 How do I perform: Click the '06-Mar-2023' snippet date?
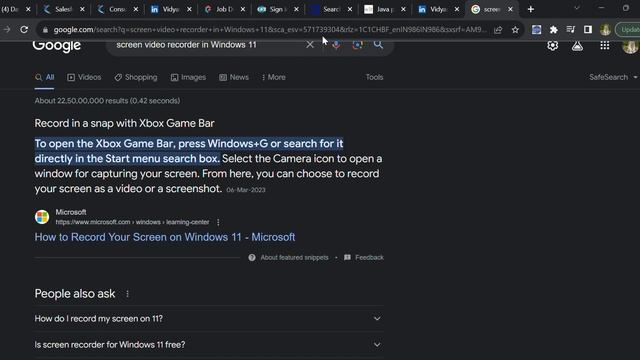(246, 190)
